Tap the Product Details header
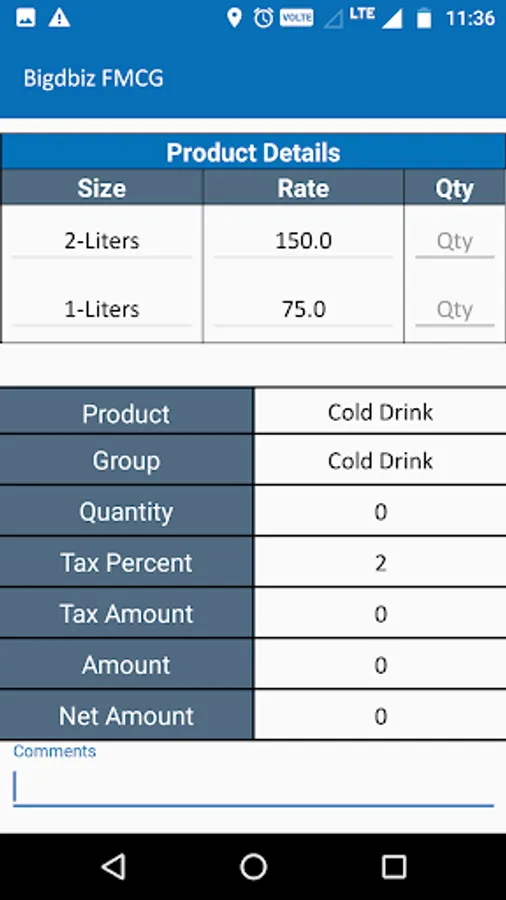This screenshot has height=900, width=506. click(x=253, y=152)
